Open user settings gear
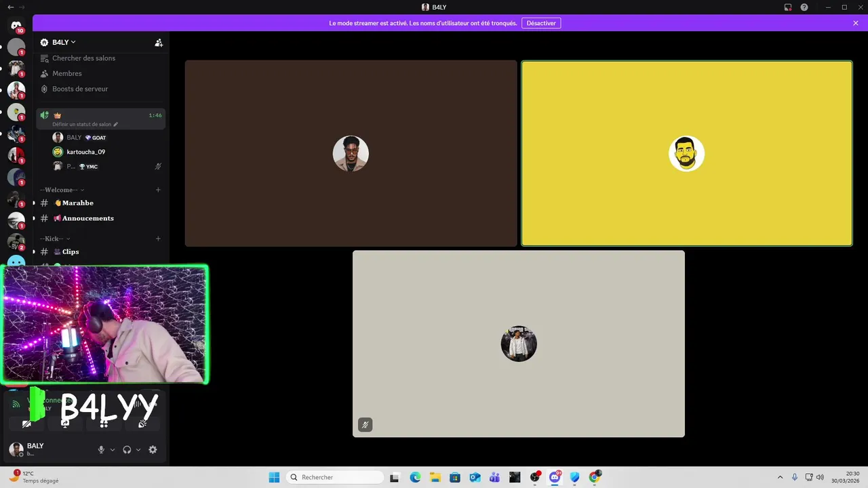Screen dimensions: 868x488 (x=153, y=449)
